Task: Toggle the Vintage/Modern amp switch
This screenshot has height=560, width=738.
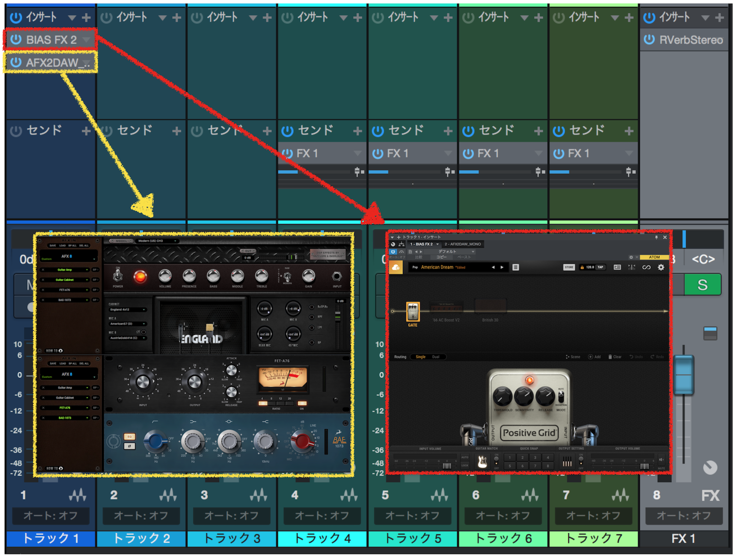Action: pyautogui.click(x=287, y=276)
